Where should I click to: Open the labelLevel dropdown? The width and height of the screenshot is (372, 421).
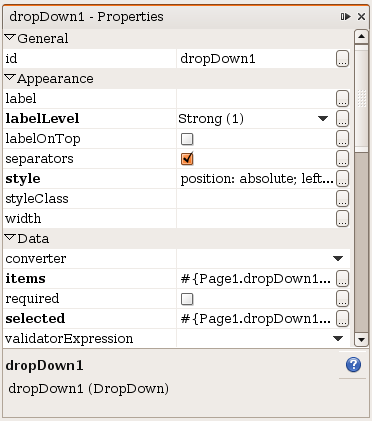(x=323, y=119)
